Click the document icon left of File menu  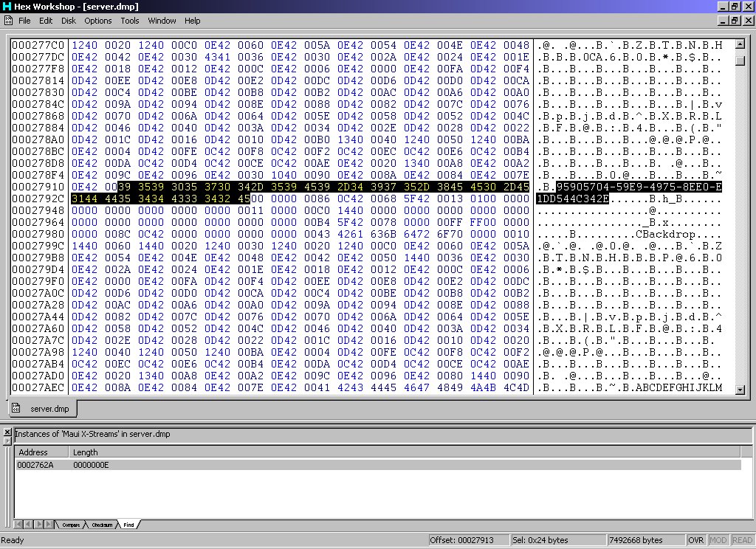(8, 21)
